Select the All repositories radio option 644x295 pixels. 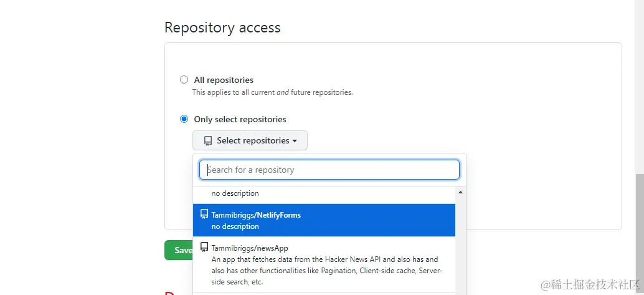coord(184,80)
